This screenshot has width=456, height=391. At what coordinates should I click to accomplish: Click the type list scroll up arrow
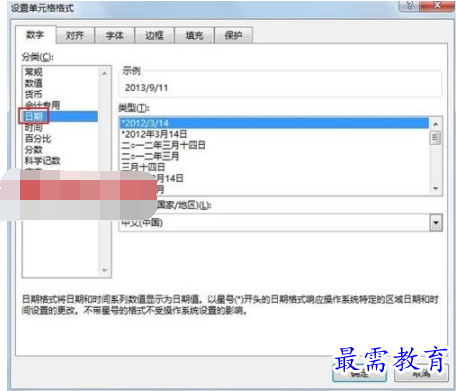[435, 124]
